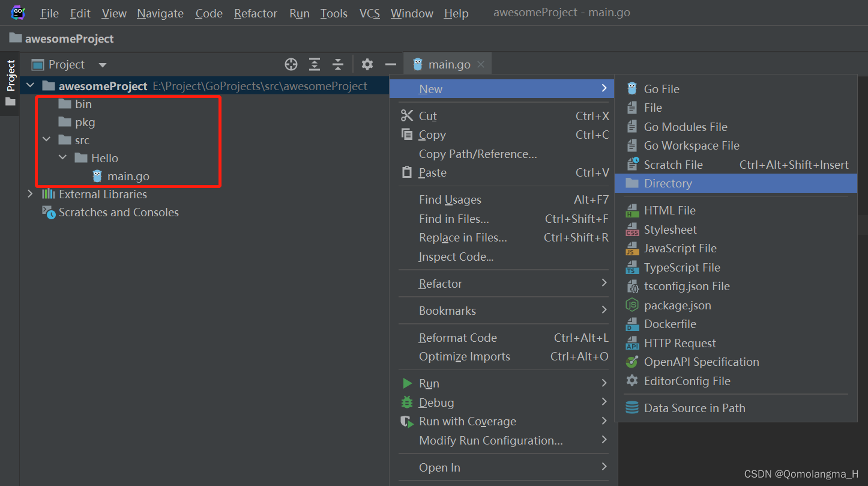This screenshot has width=868, height=486.
Task: Click the Expand All icon in Project panel
Action: click(x=315, y=64)
